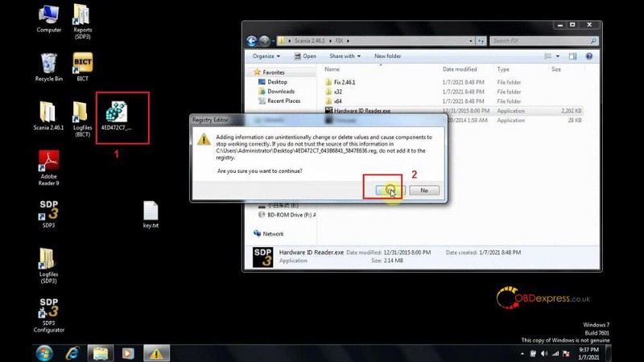Switch to Registry Editor warning taskbar item
The width and height of the screenshot is (644, 362).
(156, 353)
